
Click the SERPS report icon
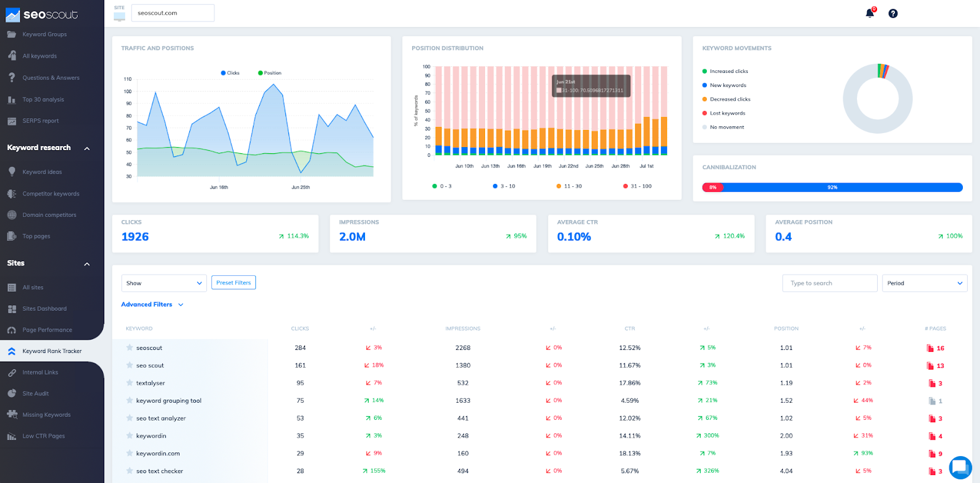(x=12, y=121)
